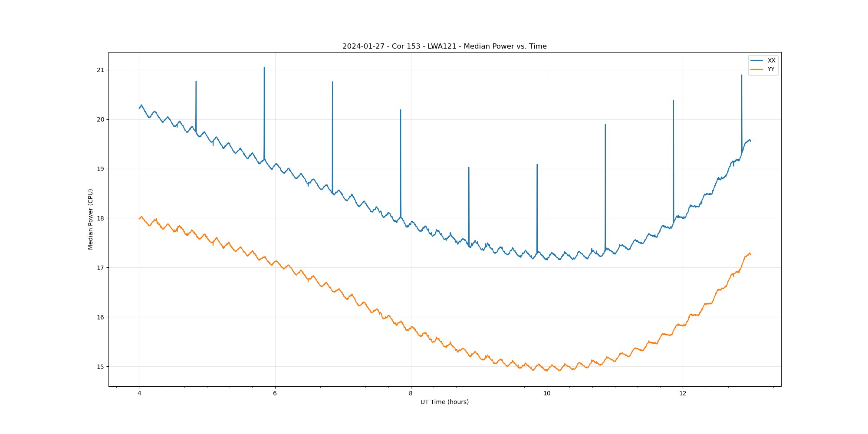Click y-axis tick label 21

point(101,70)
